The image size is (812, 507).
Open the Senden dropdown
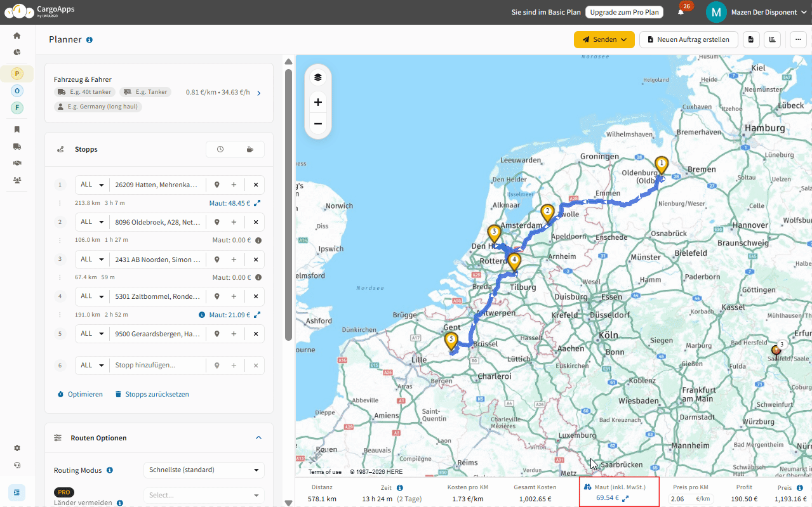click(x=604, y=39)
